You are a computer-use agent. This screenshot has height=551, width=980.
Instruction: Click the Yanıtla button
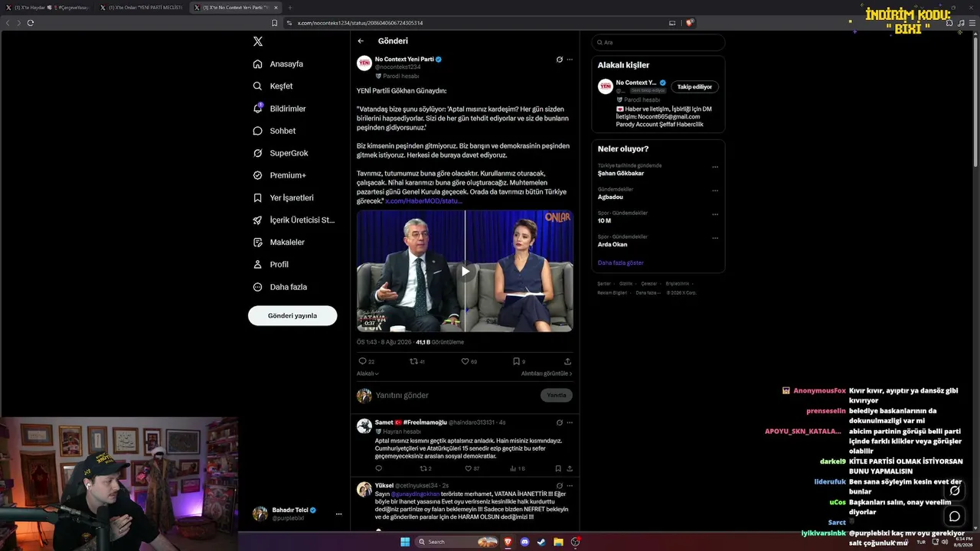[x=557, y=395]
